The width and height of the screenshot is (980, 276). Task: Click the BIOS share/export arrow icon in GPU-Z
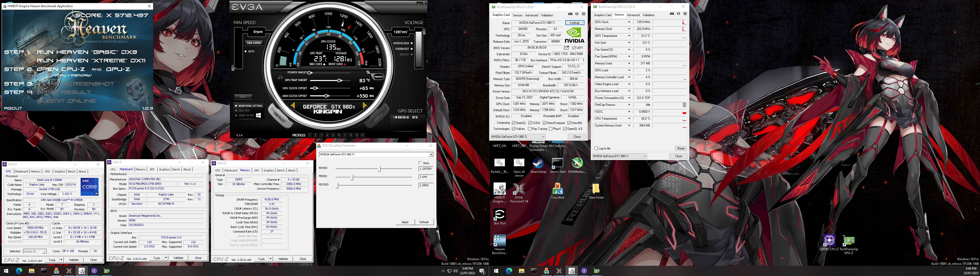click(x=567, y=48)
